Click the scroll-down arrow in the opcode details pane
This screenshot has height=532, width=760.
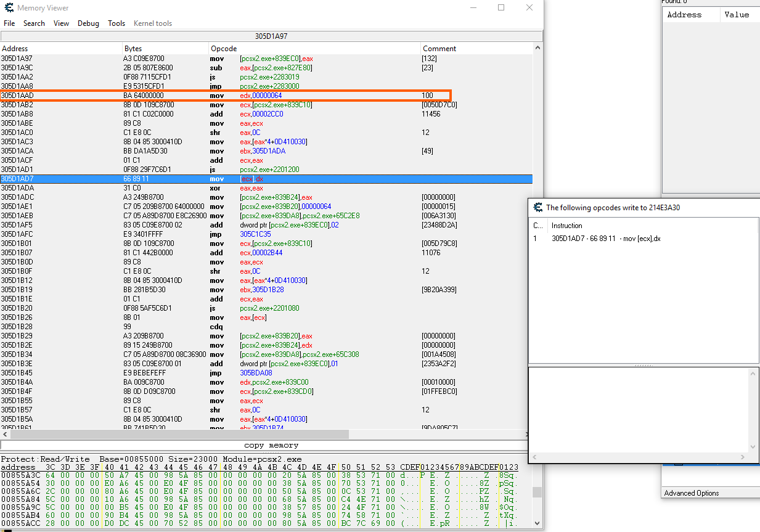[753, 447]
